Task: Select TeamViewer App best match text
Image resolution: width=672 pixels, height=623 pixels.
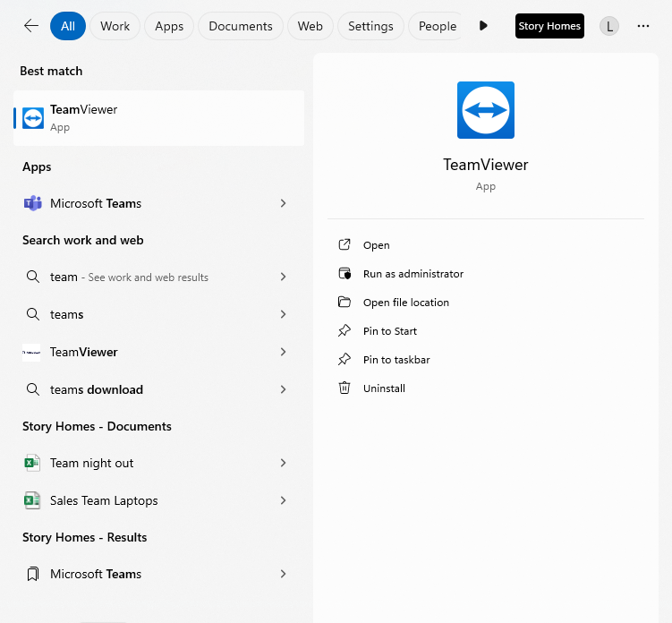Action: pyautogui.click(x=83, y=118)
